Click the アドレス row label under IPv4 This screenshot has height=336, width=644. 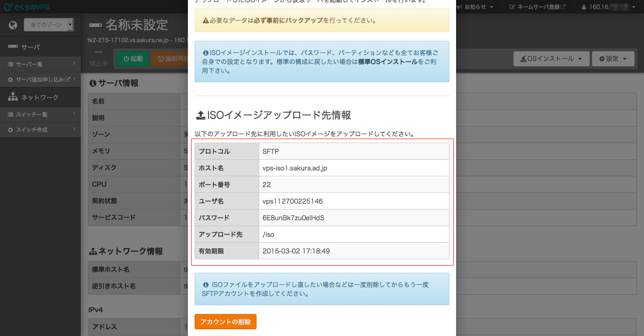point(104,327)
